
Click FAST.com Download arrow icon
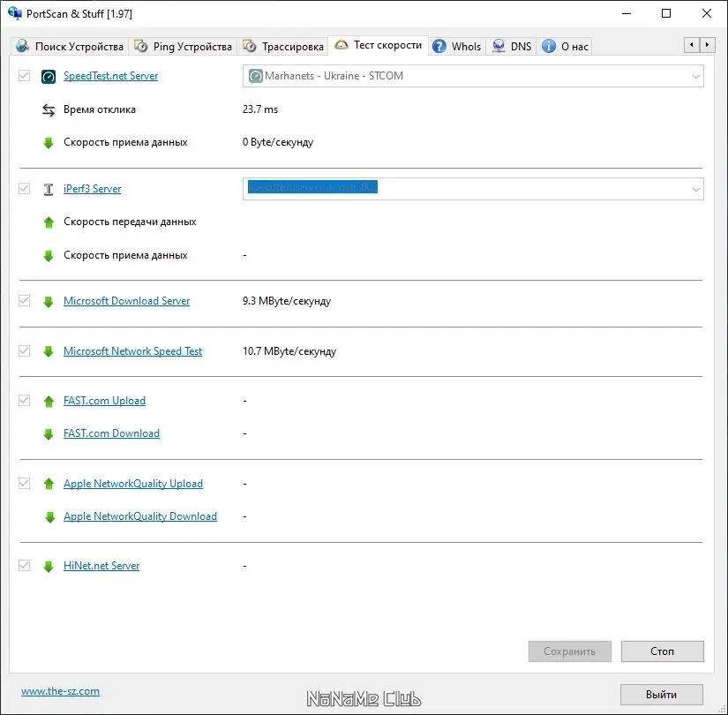point(49,434)
